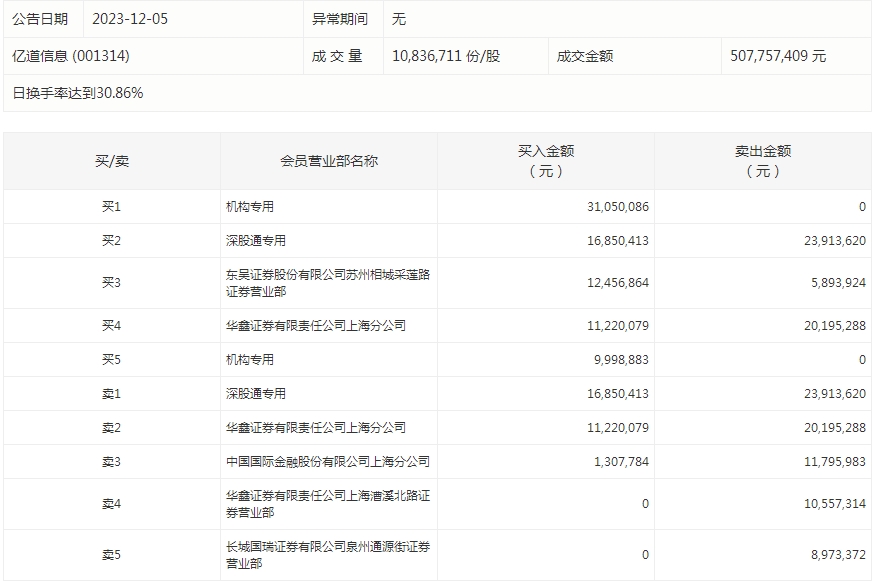872x582 pixels.
Task: Open 长城国瑞证券泉州通源街证券营业部 entry
Action: click(327, 554)
